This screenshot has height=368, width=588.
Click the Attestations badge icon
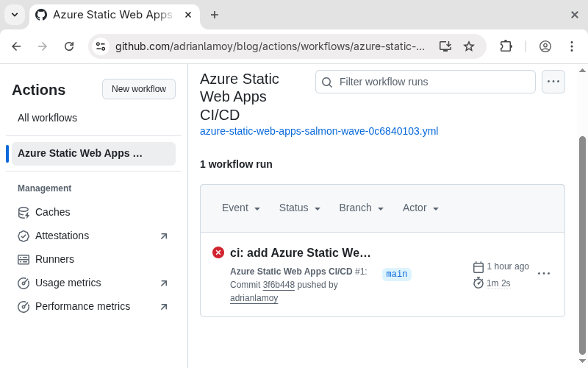click(24, 236)
